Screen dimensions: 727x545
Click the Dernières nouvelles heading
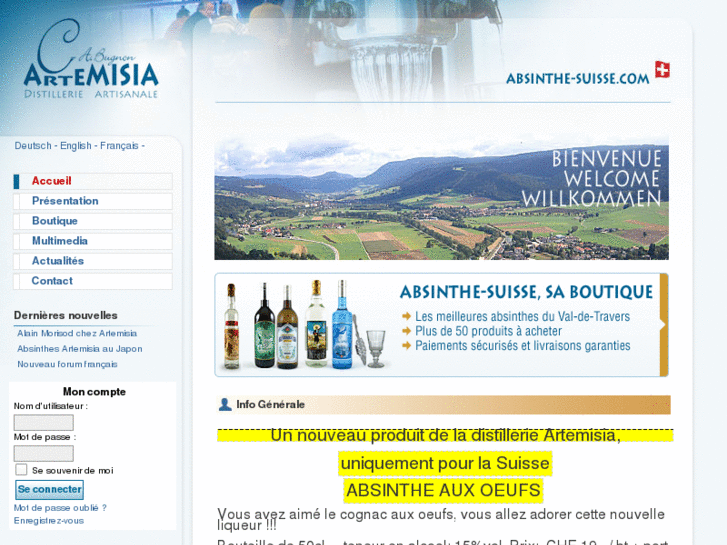point(65,315)
